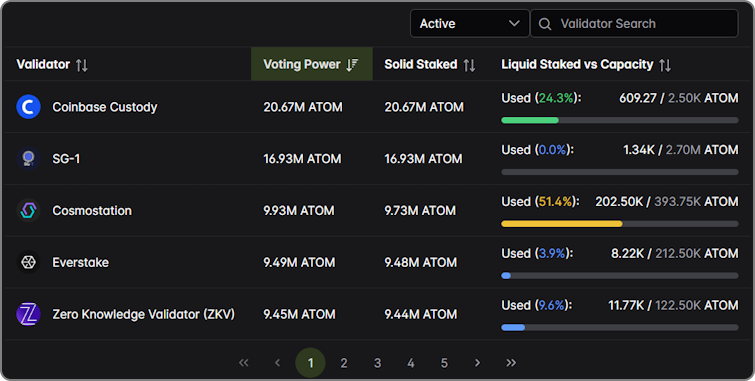Image resolution: width=755 pixels, height=381 pixels.
Task: Click the Used (24.3%) label
Action: pos(541,98)
